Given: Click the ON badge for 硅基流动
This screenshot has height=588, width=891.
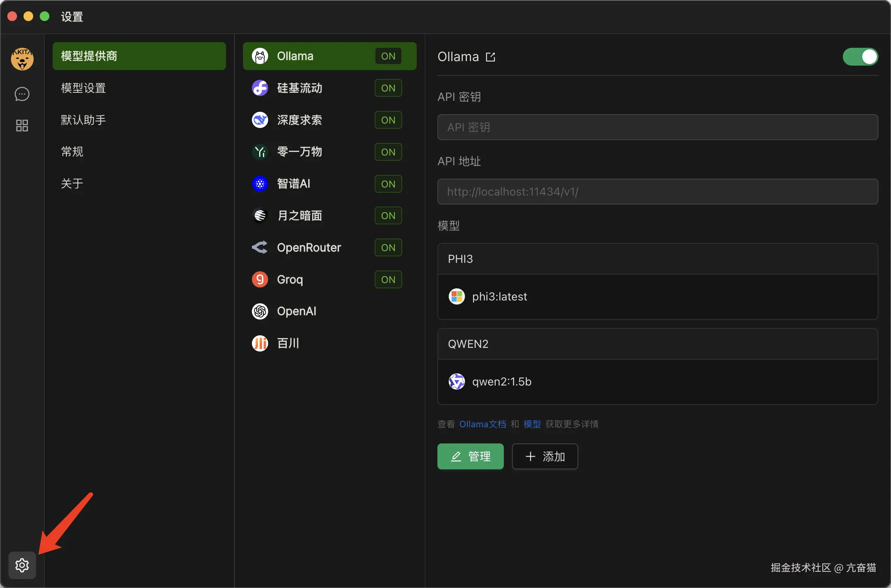Looking at the screenshot, I should pos(388,88).
